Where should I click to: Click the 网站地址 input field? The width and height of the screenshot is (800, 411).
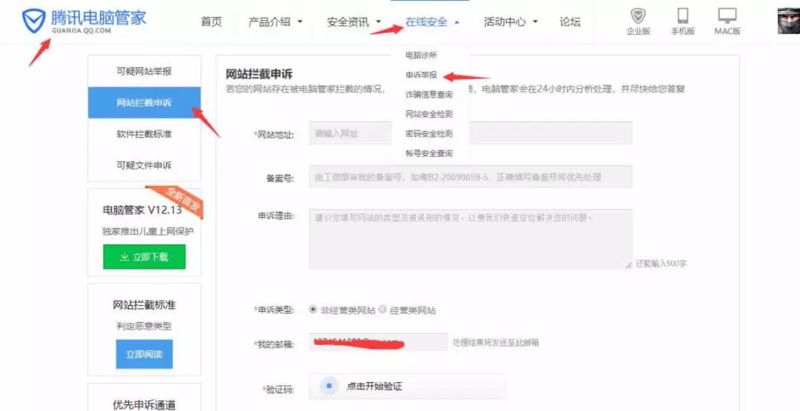[x=470, y=133]
